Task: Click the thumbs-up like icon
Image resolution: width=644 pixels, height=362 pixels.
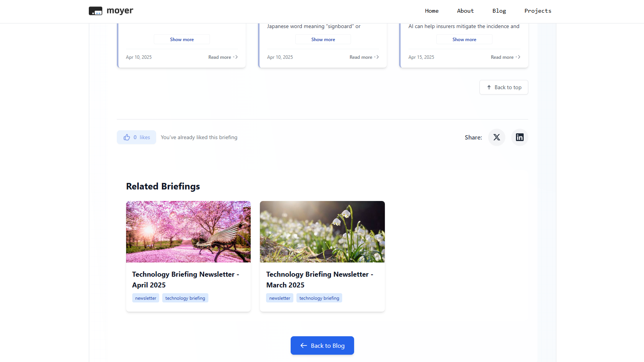Action: [127, 137]
